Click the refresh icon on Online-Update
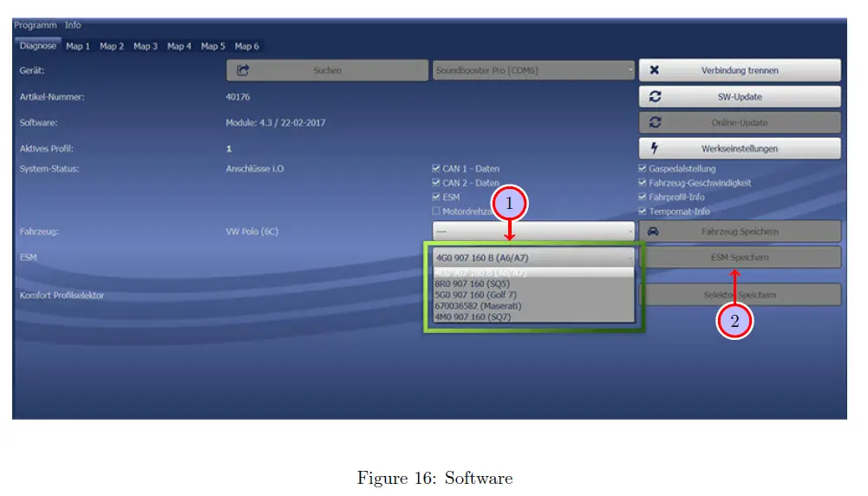Image resolution: width=868 pixels, height=496 pixels. (x=655, y=122)
